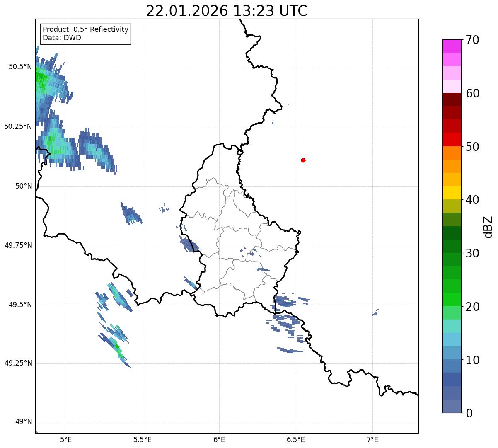This screenshot has height=448, width=498.
Task: Click the 5°E longitude label
Action: pyautogui.click(x=66, y=440)
